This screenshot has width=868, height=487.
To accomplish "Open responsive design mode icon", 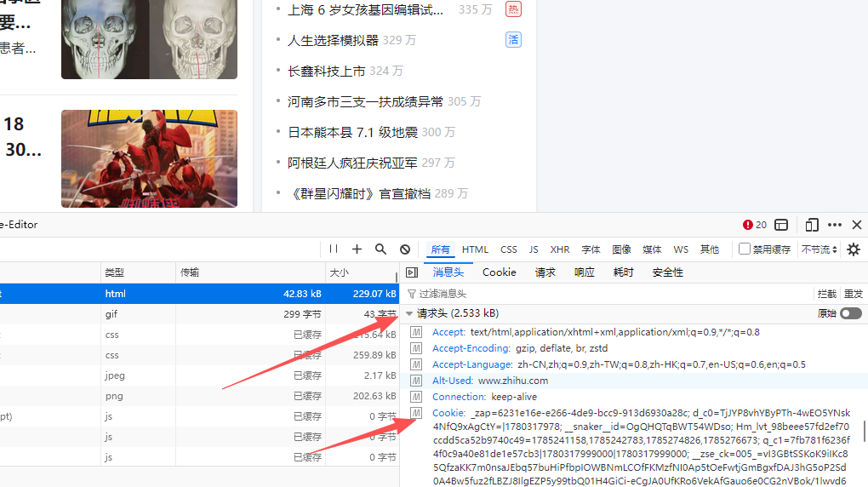I will 812,225.
